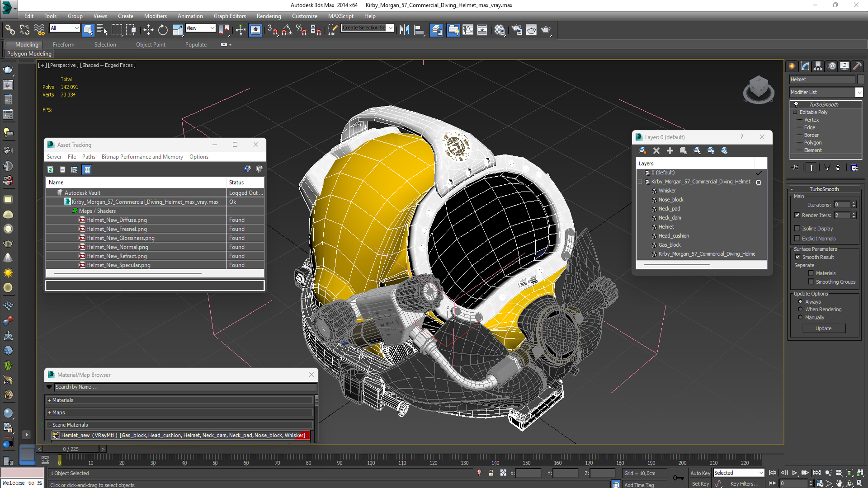Switch to the Object Paint ribbon tab
The image size is (868, 488).
pos(151,44)
